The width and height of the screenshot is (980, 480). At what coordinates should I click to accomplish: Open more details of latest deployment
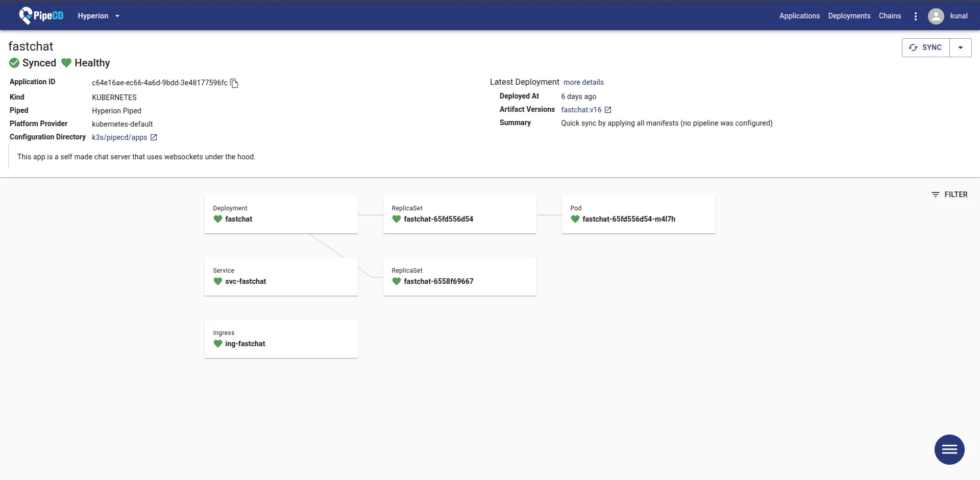point(583,82)
